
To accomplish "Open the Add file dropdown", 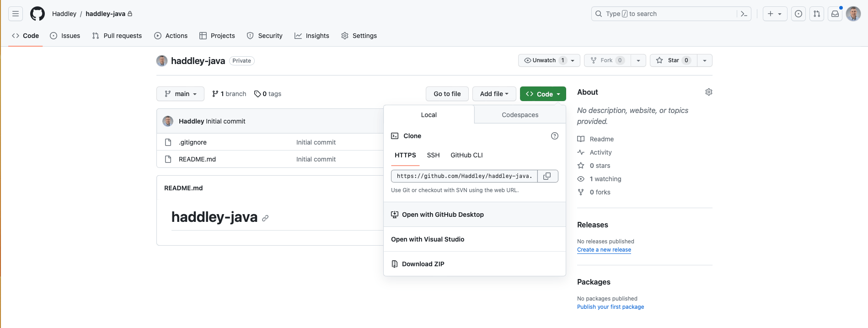I will point(494,94).
